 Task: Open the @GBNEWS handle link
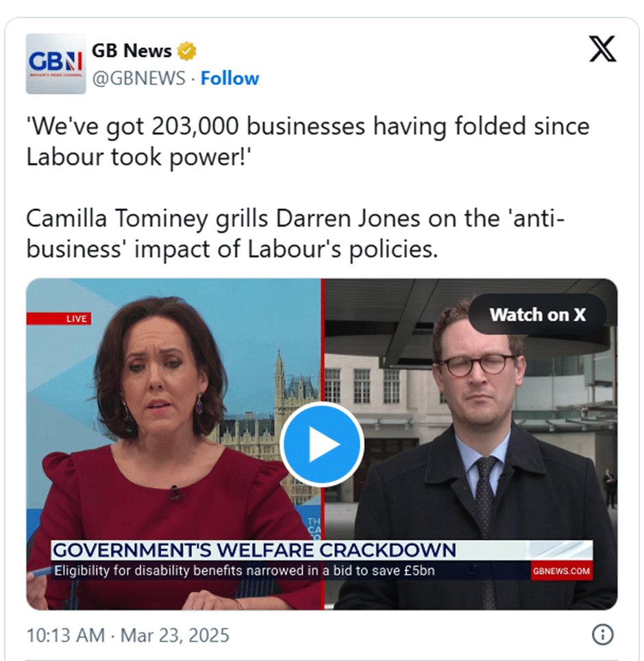click(139, 78)
